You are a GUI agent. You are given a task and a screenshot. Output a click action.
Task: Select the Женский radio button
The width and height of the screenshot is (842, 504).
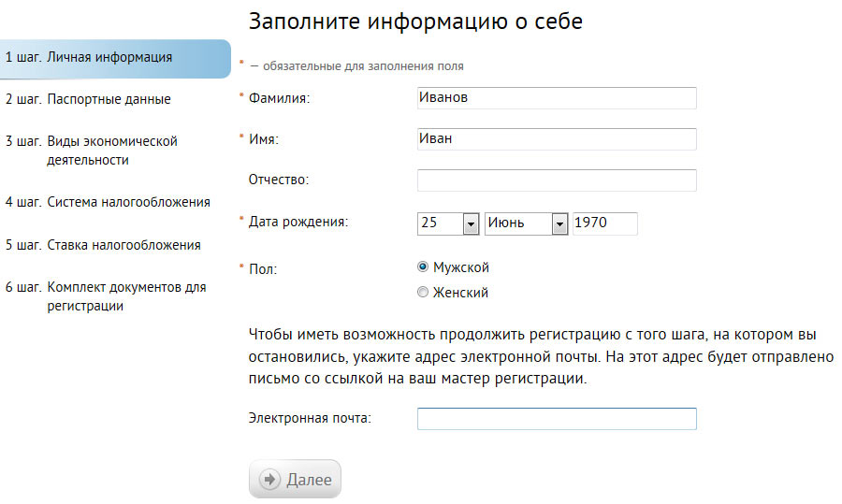coord(423,293)
